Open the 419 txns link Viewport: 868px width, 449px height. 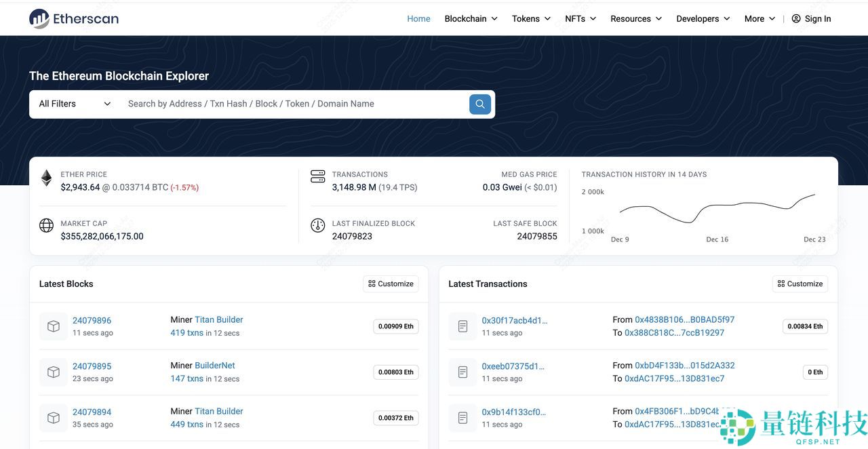click(x=187, y=333)
